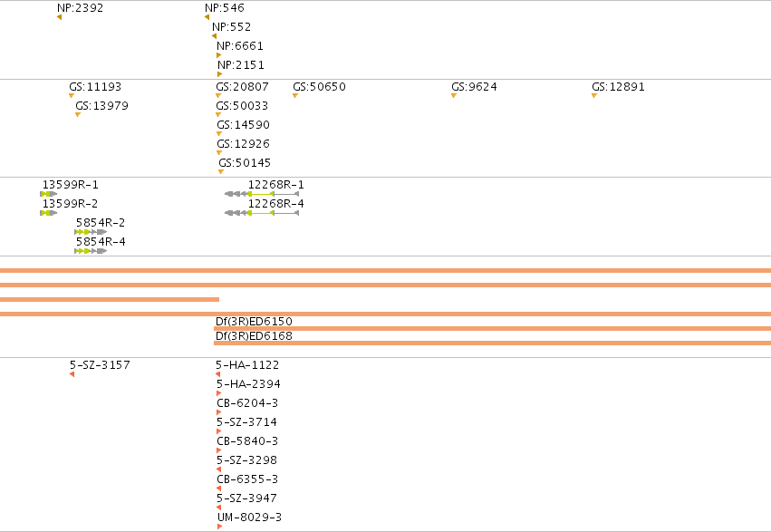The height and width of the screenshot is (532, 771).
Task: Click the red triangle under CB-6204-3
Action: pyautogui.click(x=219, y=413)
